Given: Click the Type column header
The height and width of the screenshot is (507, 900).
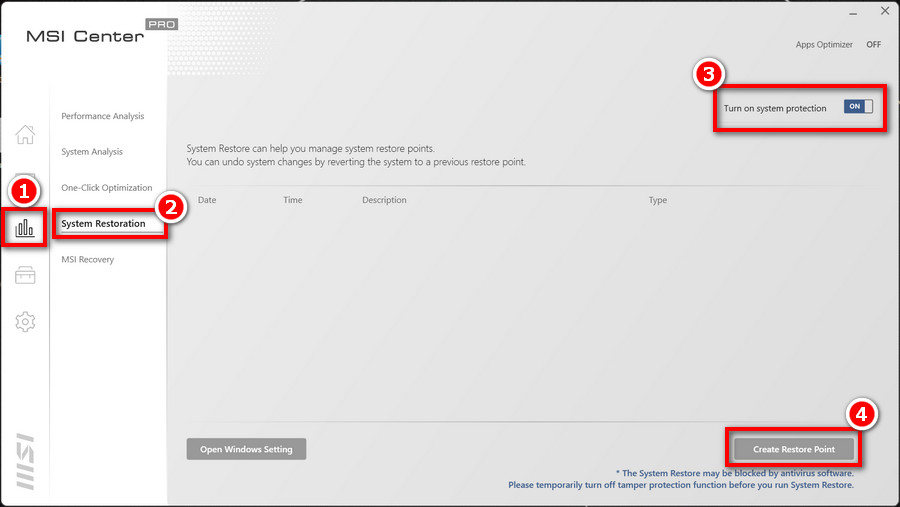Looking at the screenshot, I should click(658, 200).
